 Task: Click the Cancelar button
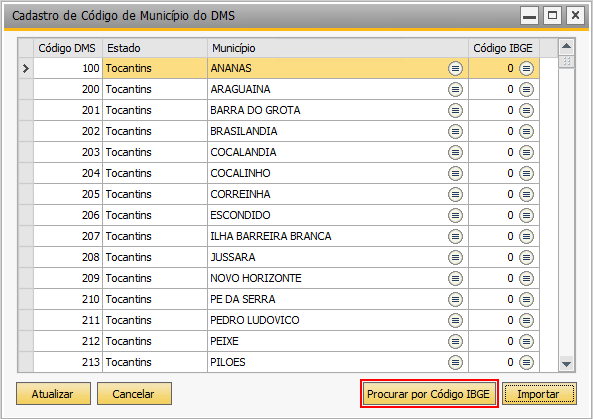tap(134, 394)
